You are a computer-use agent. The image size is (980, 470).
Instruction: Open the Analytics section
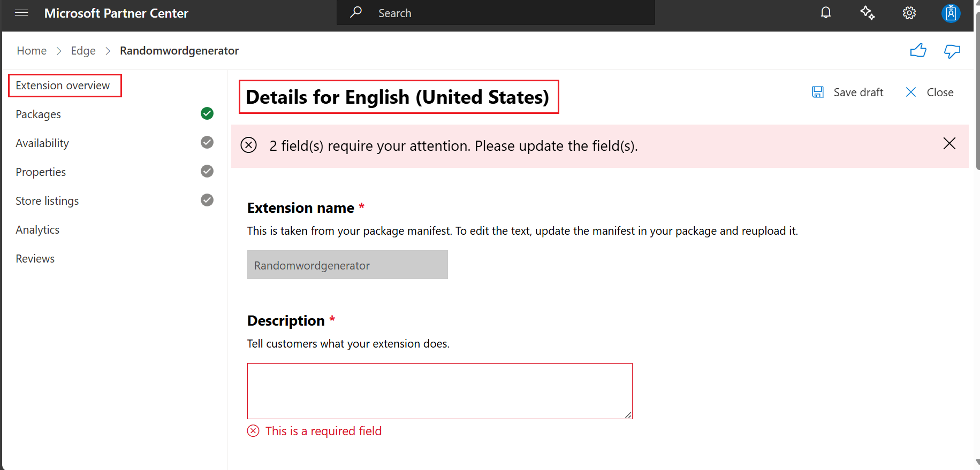click(37, 230)
